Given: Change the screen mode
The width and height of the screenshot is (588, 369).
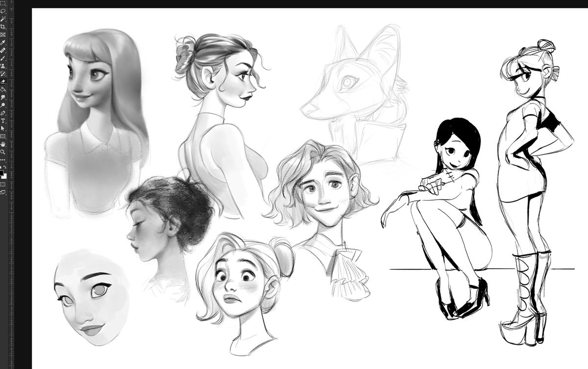Looking at the screenshot, I should [3, 192].
